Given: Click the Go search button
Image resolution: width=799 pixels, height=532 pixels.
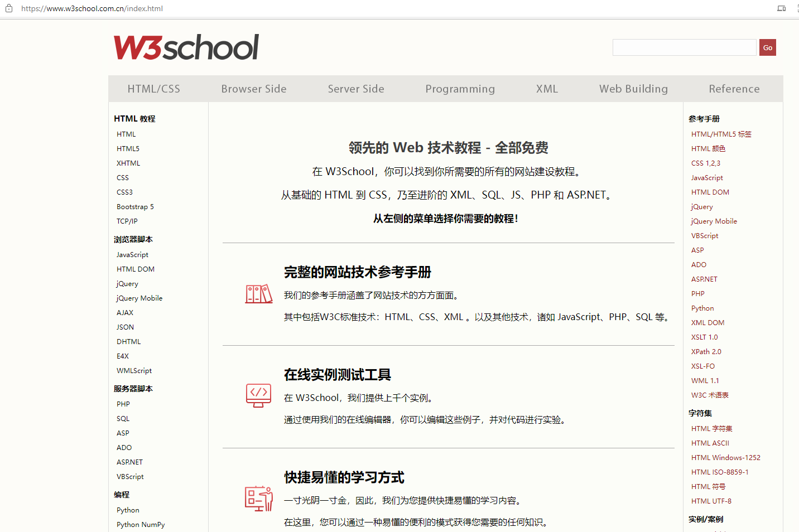Looking at the screenshot, I should click(768, 47).
